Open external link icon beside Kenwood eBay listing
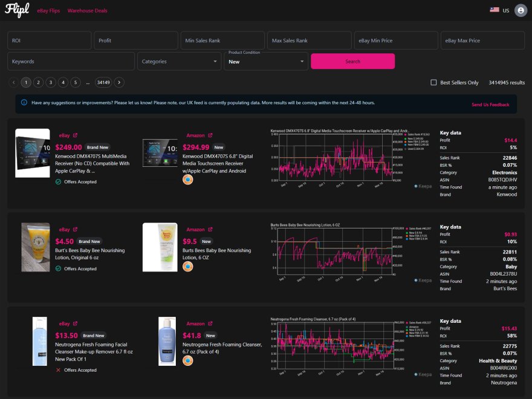532x399 pixels. [76, 135]
